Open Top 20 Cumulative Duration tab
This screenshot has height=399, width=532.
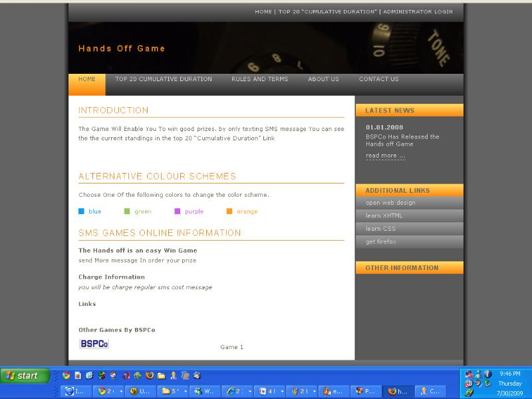coord(164,79)
